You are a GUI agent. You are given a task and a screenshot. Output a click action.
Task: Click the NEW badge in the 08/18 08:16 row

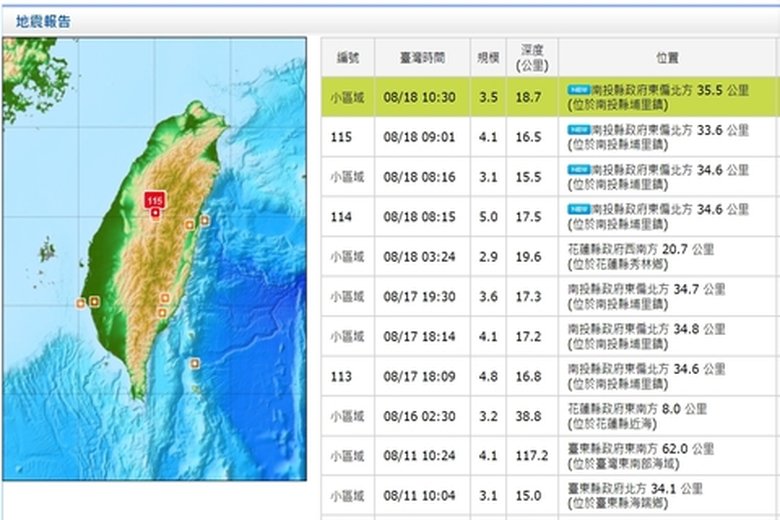[x=579, y=170]
